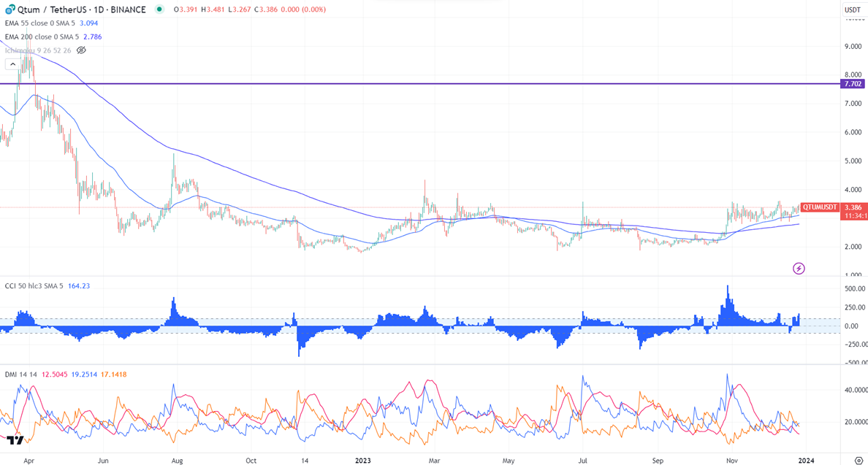
Task: Click the 250.00 CCI scale label
Action: pyautogui.click(x=855, y=307)
